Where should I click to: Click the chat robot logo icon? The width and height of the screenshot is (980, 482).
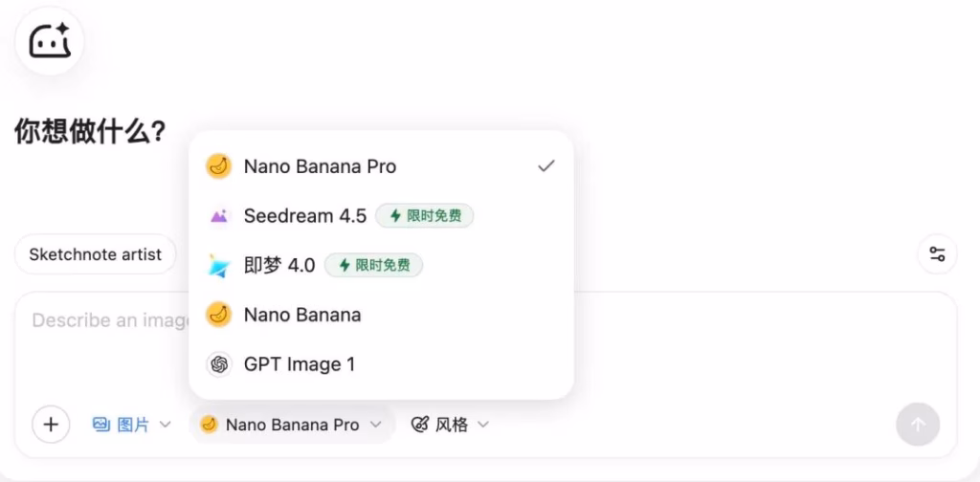pyautogui.click(x=50, y=41)
